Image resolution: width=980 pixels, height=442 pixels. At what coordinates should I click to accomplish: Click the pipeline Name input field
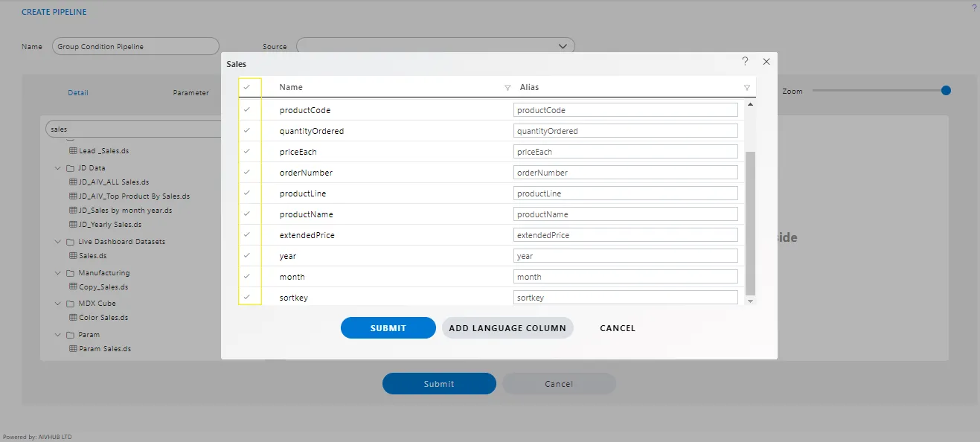point(135,46)
